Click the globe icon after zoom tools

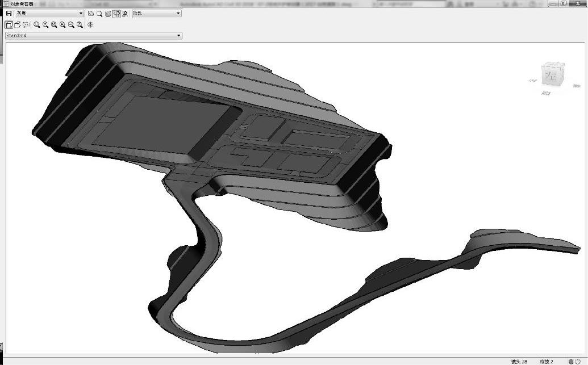90,25
